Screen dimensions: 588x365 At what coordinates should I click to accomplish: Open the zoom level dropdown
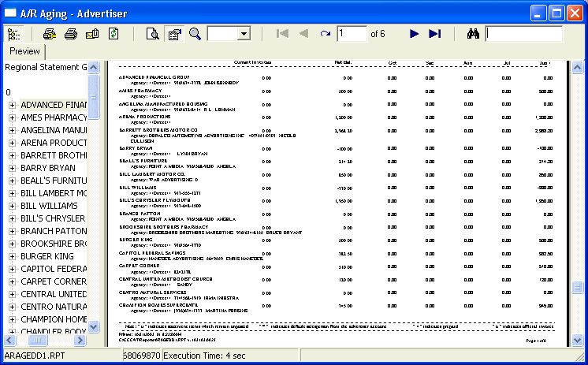[244, 34]
